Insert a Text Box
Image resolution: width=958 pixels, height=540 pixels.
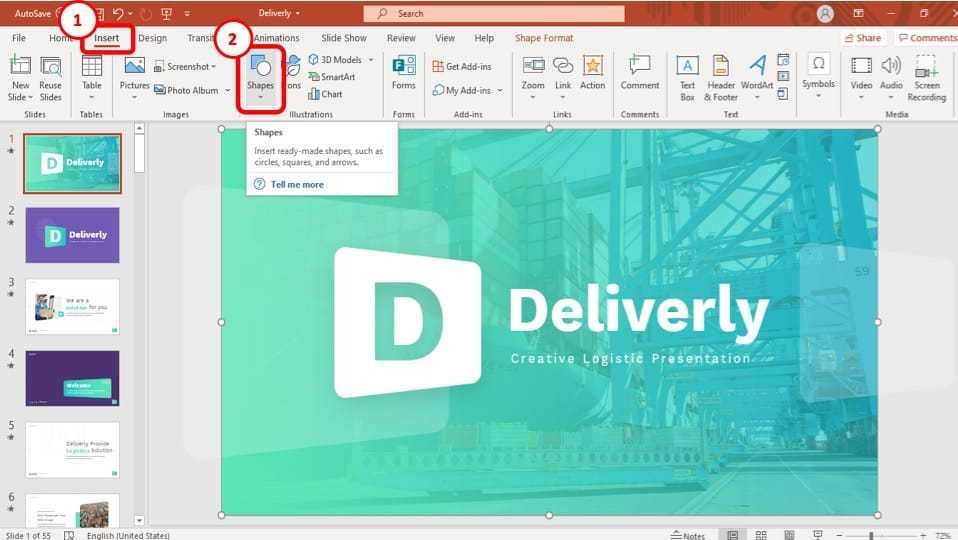pos(687,77)
